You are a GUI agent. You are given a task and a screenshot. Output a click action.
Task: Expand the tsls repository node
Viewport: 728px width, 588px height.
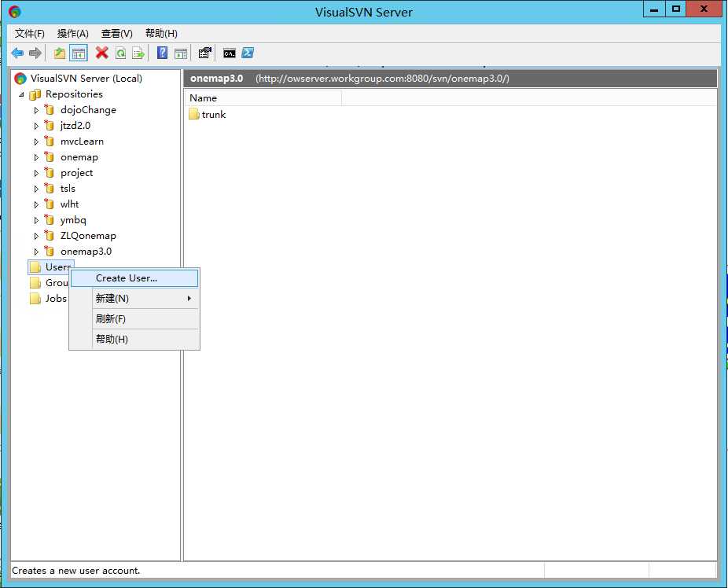(x=36, y=189)
